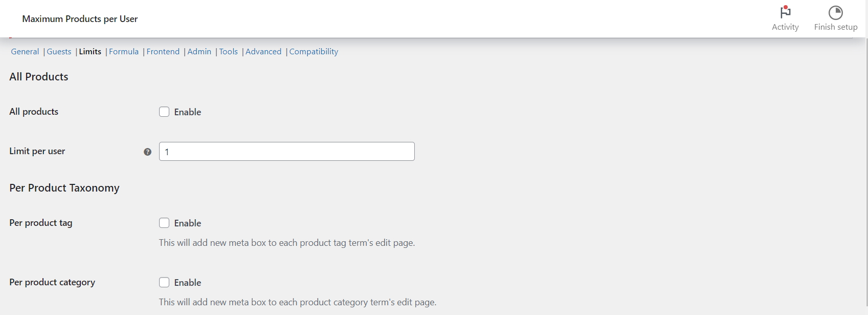Click the Per Product Taxonomy heading
This screenshot has width=868, height=315.
pyautogui.click(x=64, y=188)
